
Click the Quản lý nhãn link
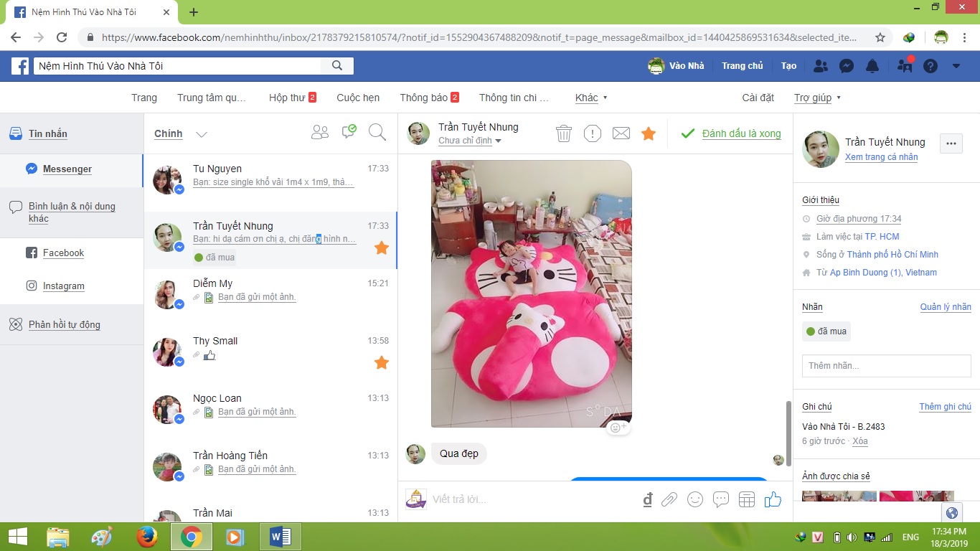pyautogui.click(x=946, y=307)
